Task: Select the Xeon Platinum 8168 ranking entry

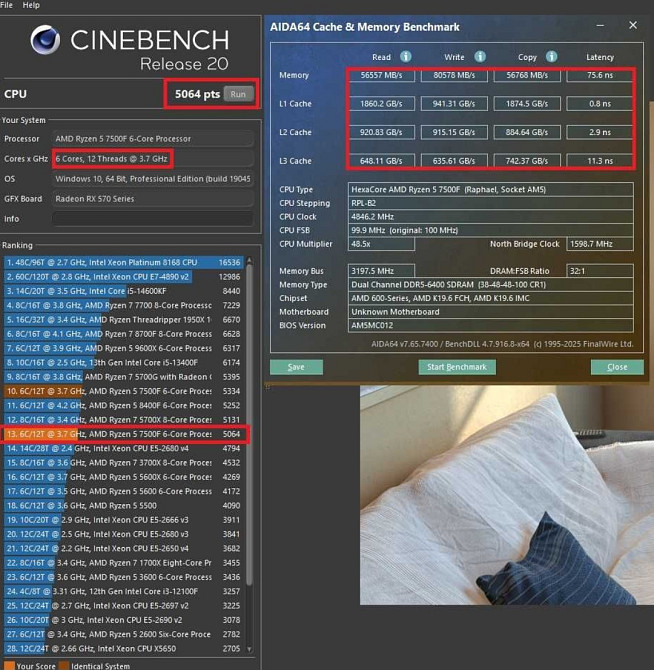Action: [x=108, y=262]
